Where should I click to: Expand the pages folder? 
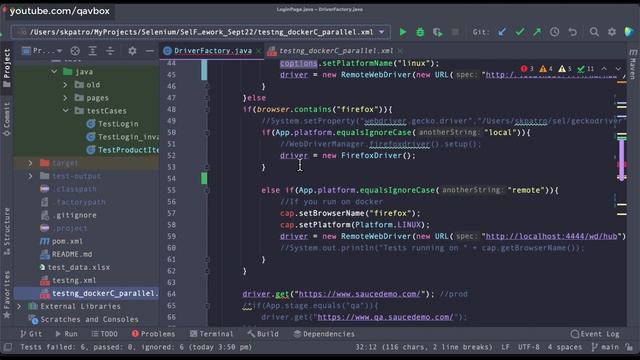65,98
